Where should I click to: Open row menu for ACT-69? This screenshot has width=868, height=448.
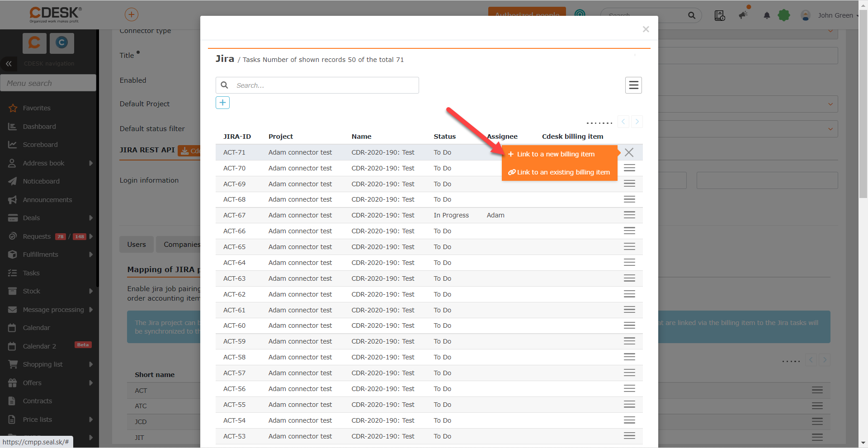click(x=629, y=184)
